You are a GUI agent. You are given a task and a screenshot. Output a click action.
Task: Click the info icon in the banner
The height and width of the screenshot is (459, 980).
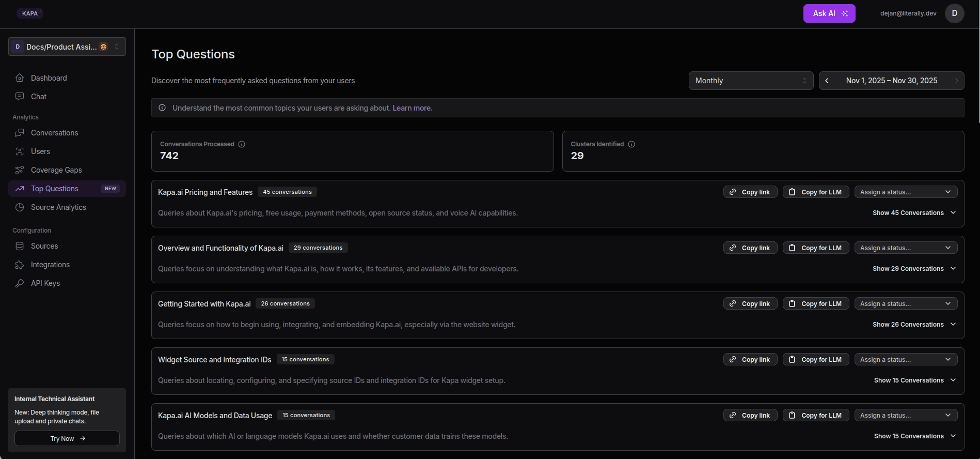[x=162, y=108]
